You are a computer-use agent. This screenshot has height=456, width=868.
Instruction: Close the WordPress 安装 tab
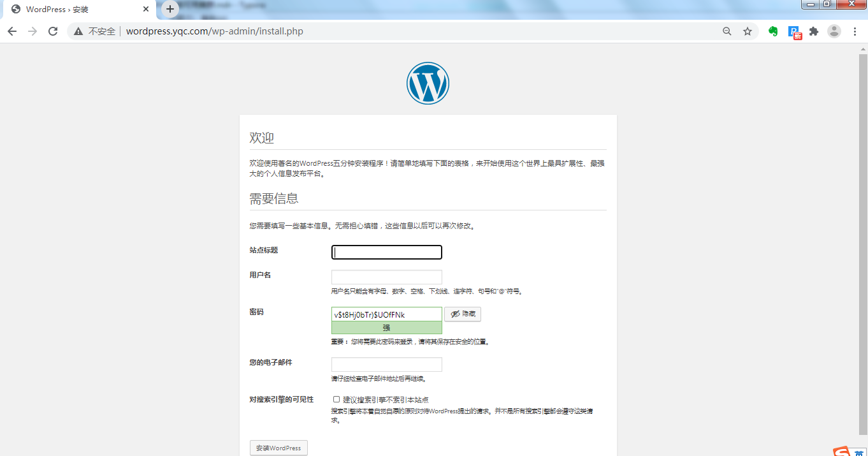(146, 10)
